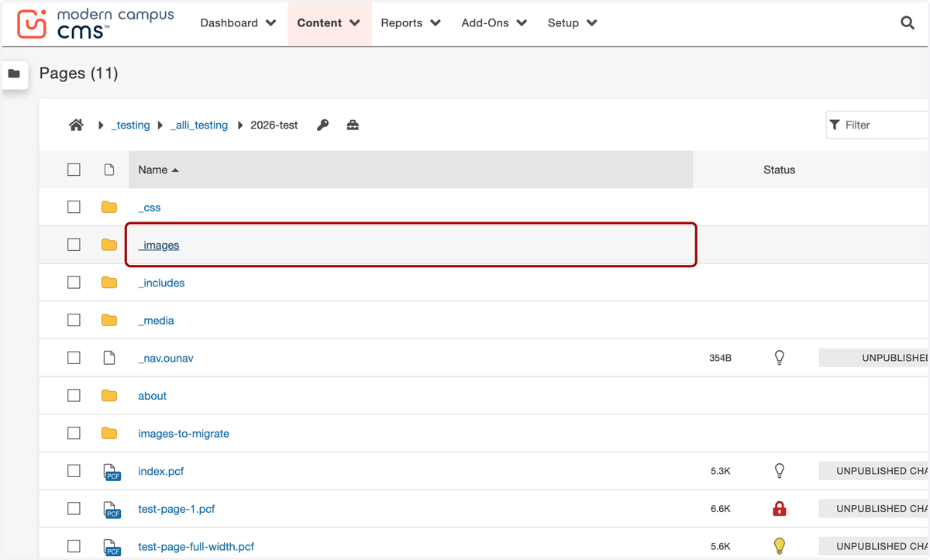Screen dimensions: 930x560
Task: Open access settings key icon
Action: (323, 125)
